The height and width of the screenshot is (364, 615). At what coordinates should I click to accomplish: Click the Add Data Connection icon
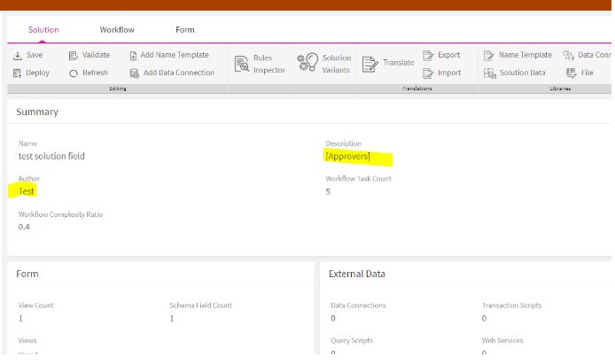(x=135, y=74)
